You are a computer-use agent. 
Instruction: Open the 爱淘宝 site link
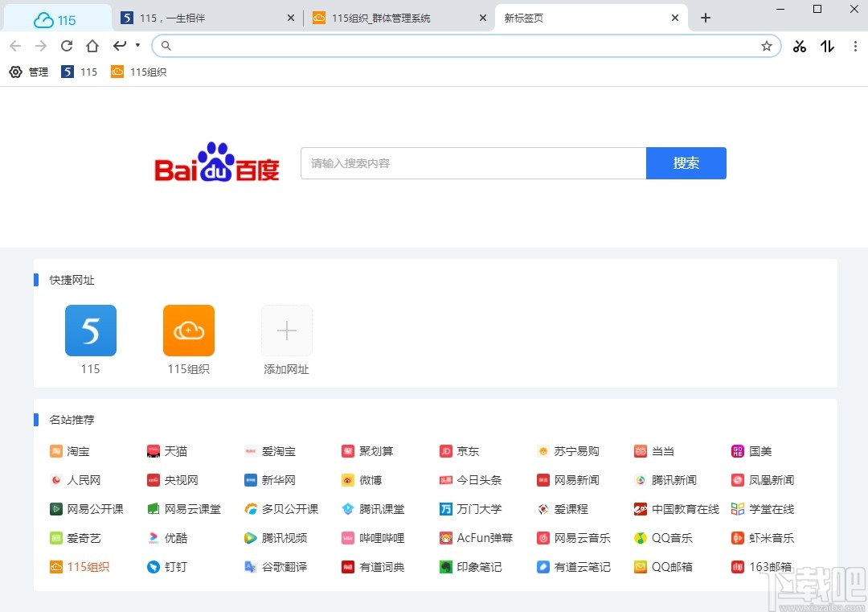[x=270, y=451]
